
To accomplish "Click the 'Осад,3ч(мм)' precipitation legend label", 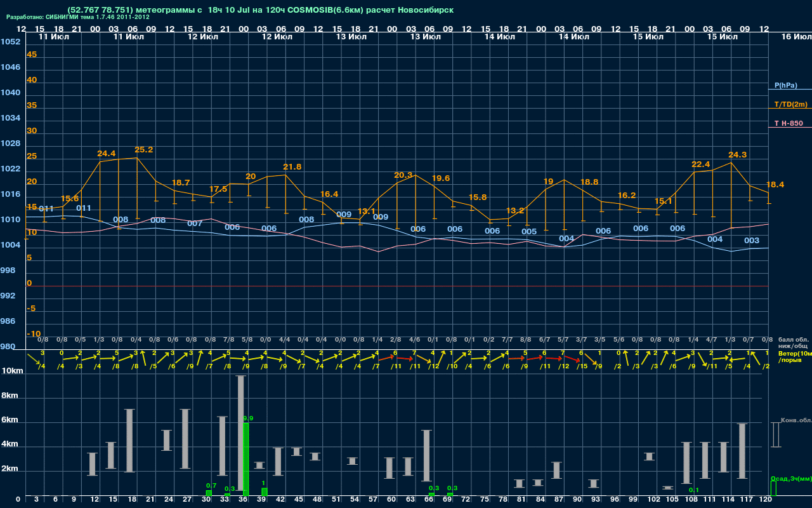I will tap(791, 478).
